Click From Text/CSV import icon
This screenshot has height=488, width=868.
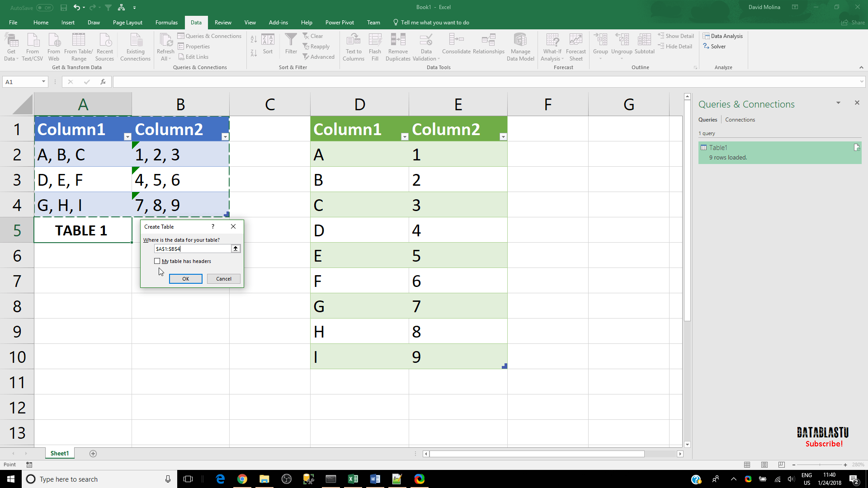tap(33, 47)
